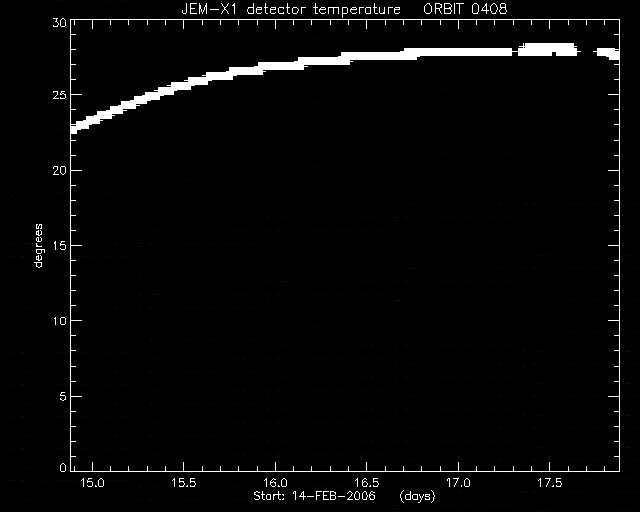Click the x-axis tick label 16.5

[367, 483]
